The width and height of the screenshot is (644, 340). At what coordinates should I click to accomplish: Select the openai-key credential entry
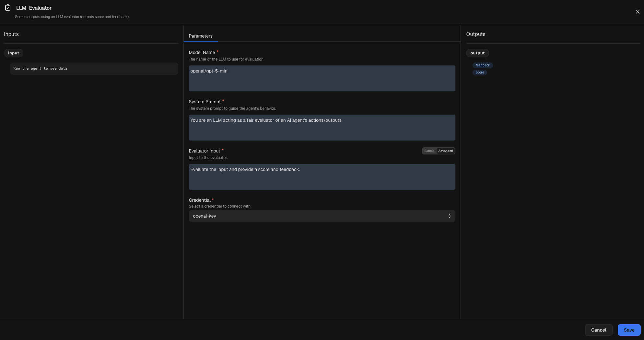(x=205, y=216)
